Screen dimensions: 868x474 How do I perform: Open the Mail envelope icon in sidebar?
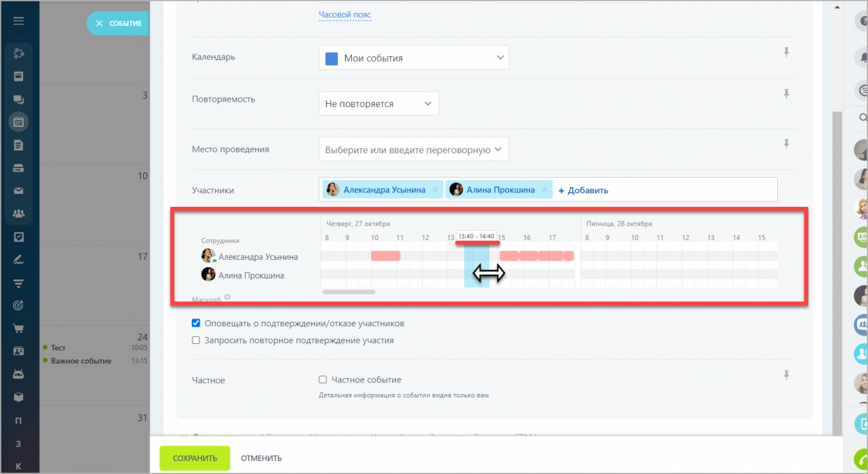pyautogui.click(x=18, y=191)
